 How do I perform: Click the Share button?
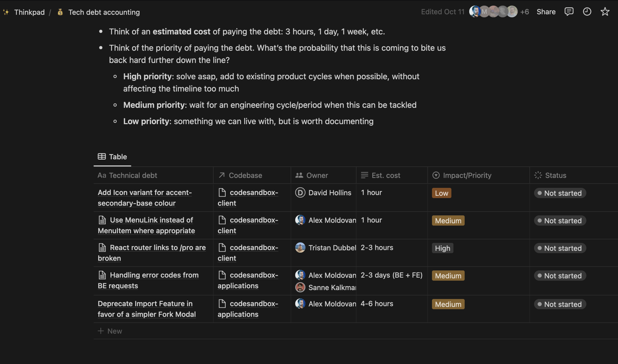[x=546, y=12]
